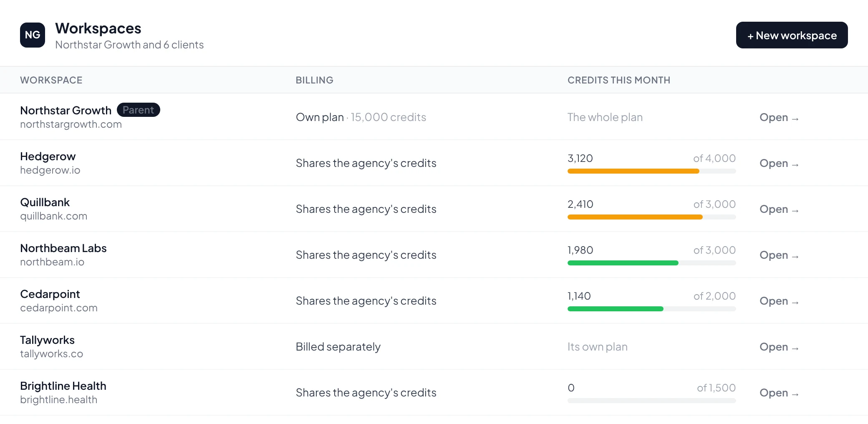The image size is (868, 424).
Task: Click the Brightline Health empty credits bar
Action: pos(651,401)
